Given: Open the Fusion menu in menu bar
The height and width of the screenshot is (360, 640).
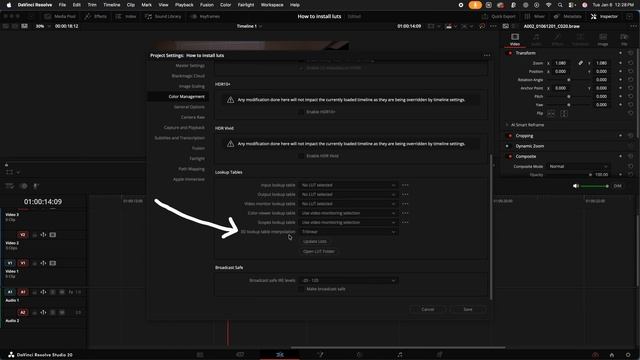Looking at the screenshot, I should tap(207, 5).
